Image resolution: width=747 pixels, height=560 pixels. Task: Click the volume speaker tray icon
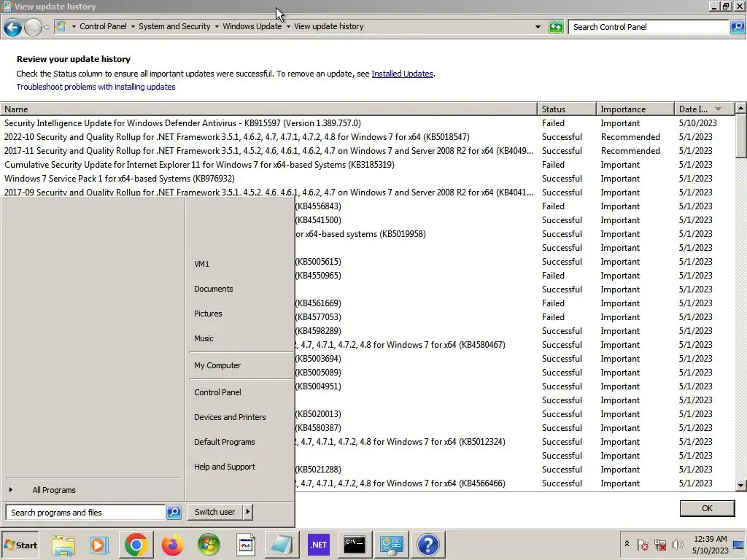[x=677, y=544]
